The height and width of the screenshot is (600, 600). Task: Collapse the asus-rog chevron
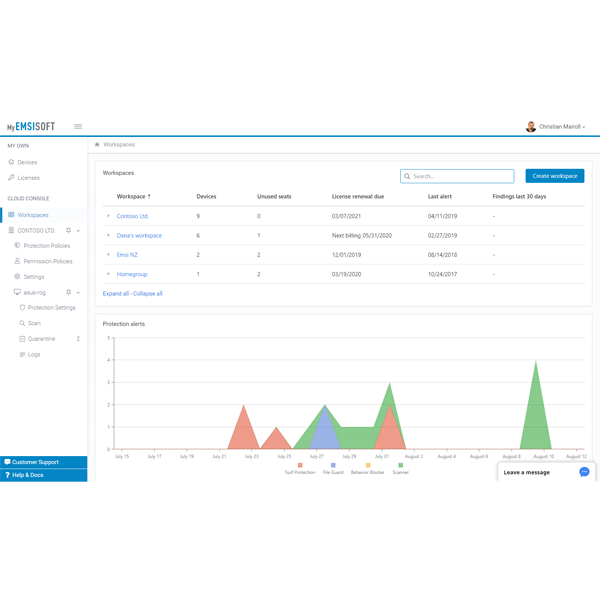coord(78,293)
